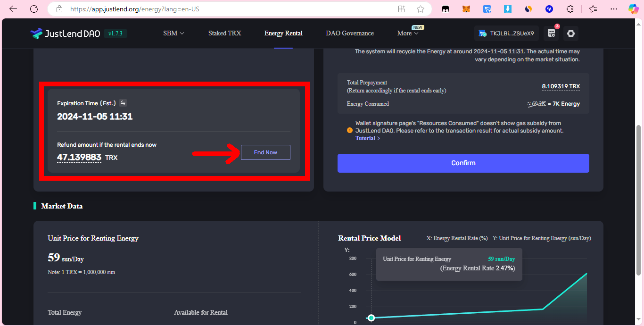Open the Favorites list icon
644x326 pixels.
[593, 9]
